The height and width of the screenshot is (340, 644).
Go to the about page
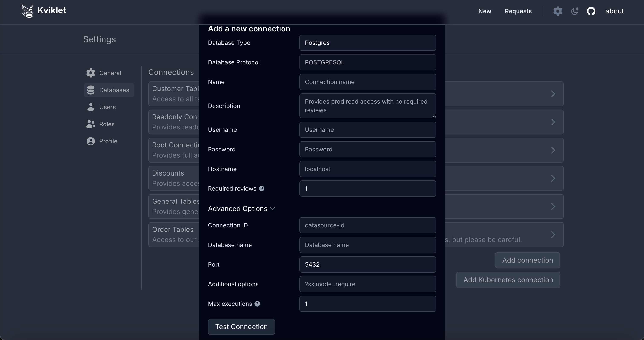click(615, 11)
